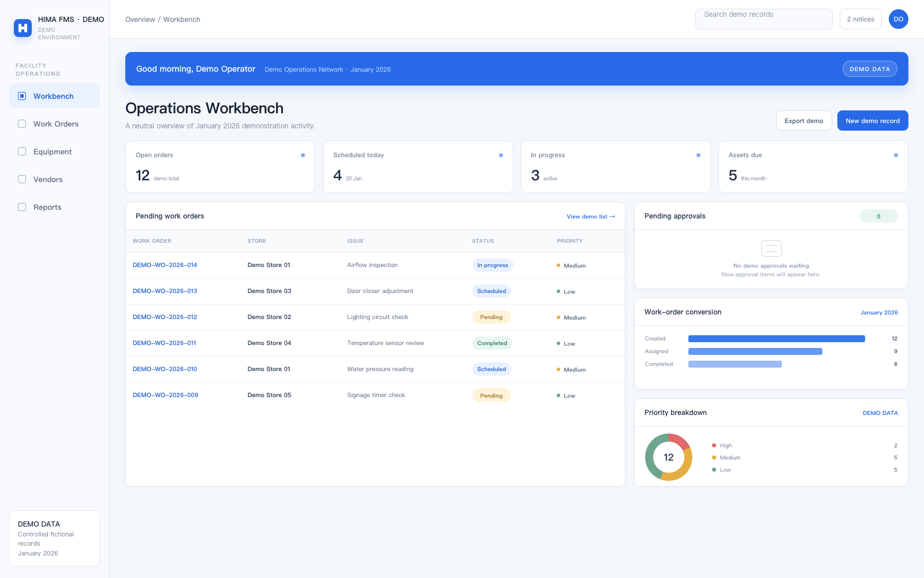Click the In progress card dot indicator
This screenshot has height=578, width=924.
(698, 155)
